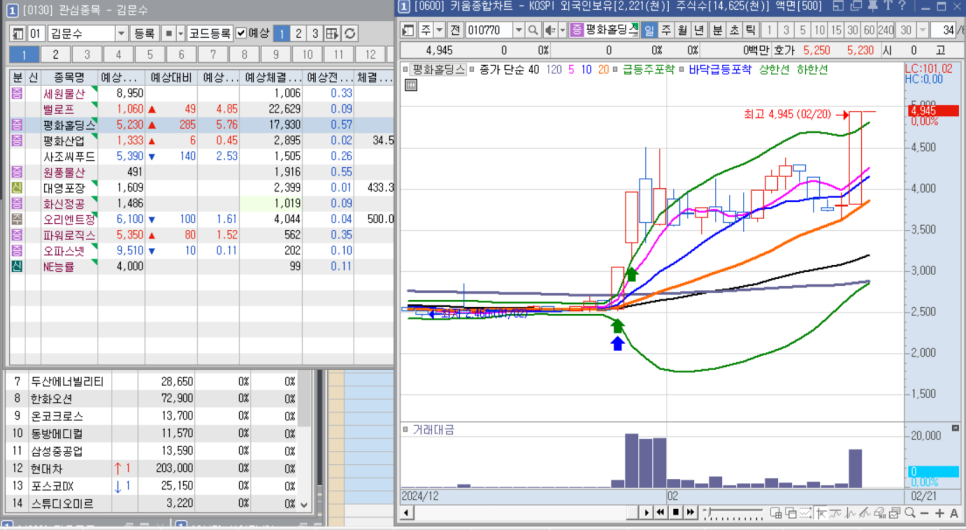Toggle the 종가 단순 moving average legend square
The height and width of the screenshot is (530, 966).
coord(472,70)
